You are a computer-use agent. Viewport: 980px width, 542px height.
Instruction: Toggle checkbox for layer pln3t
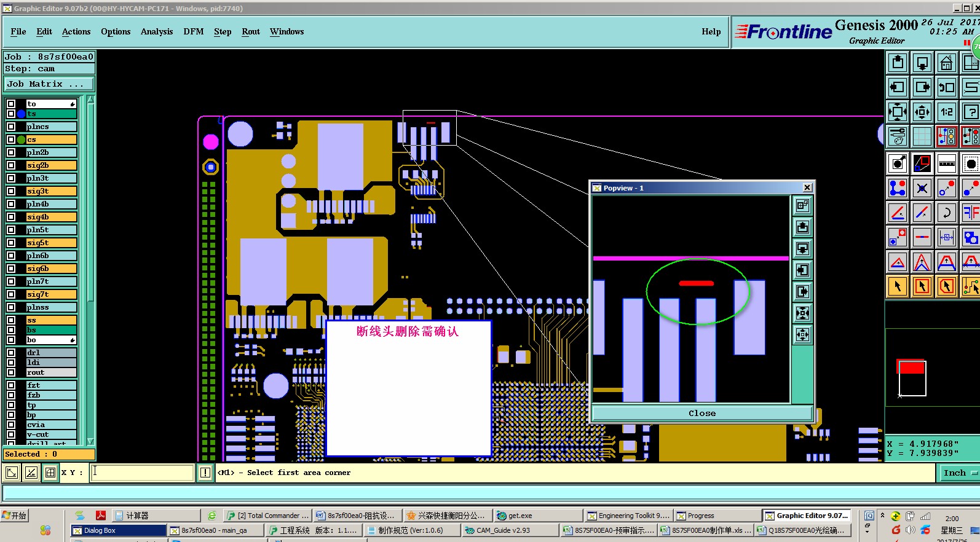(11, 178)
